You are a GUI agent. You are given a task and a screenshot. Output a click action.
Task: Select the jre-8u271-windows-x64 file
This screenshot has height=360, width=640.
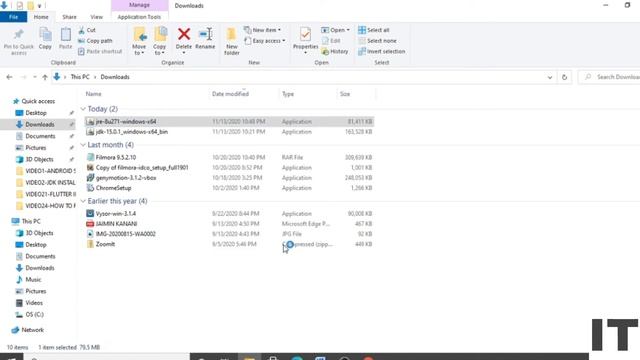(x=229, y=122)
